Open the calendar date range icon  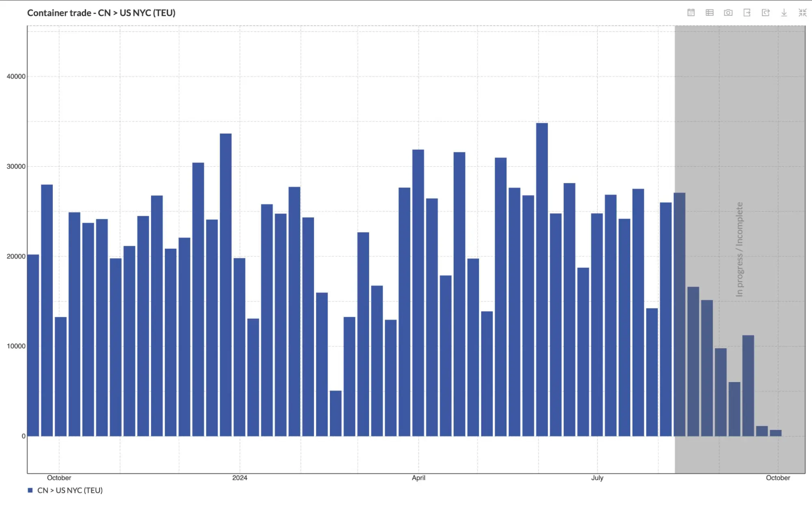click(691, 13)
